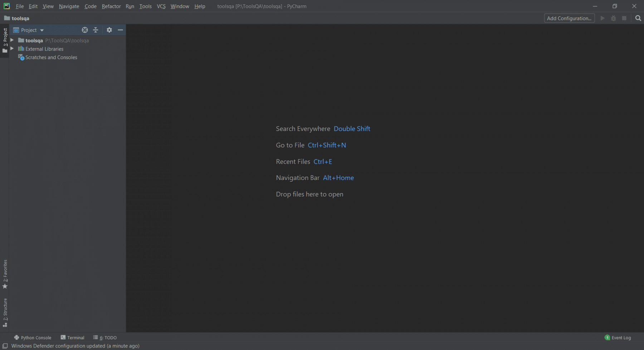The width and height of the screenshot is (644, 350).
Task: Toggle the Z: Structure tool window tab
Action: pos(5,313)
